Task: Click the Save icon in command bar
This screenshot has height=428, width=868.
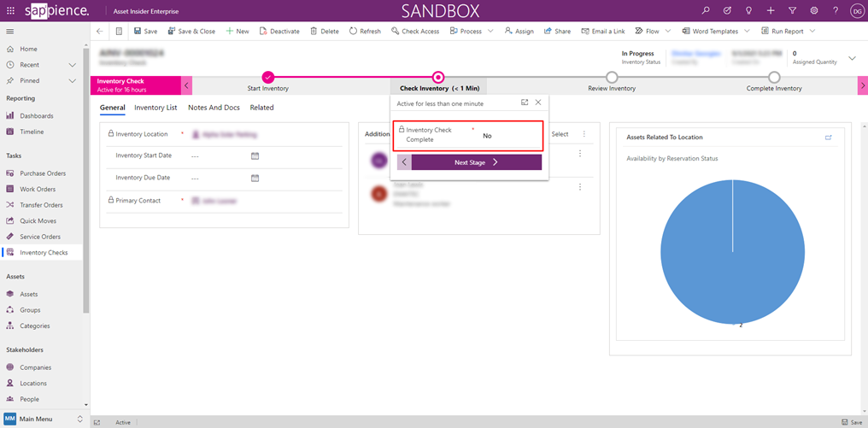Action: click(x=138, y=31)
